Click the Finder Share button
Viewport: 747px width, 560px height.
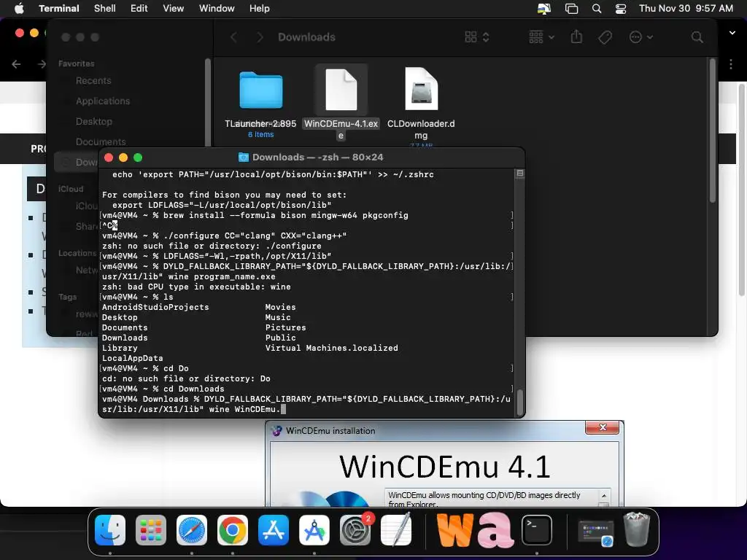pyautogui.click(x=576, y=36)
